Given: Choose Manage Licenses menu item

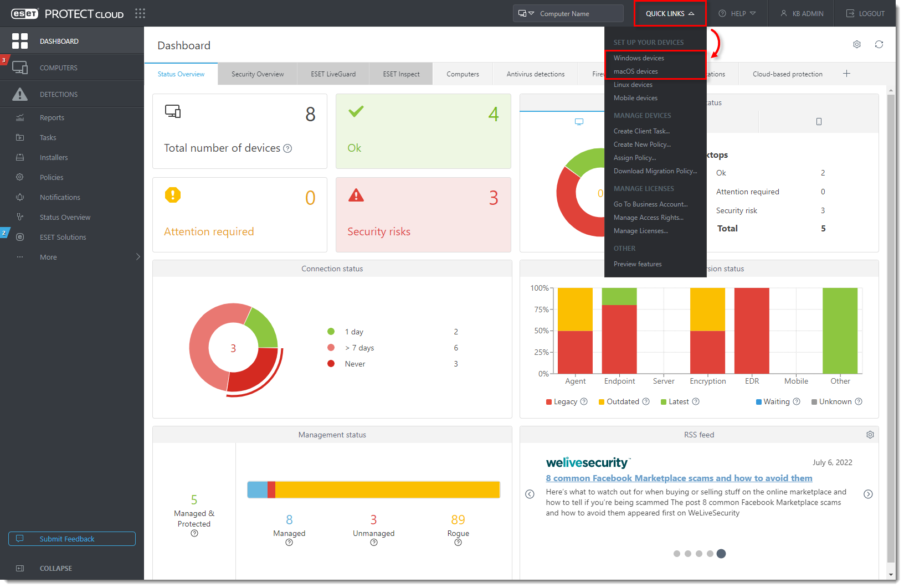Looking at the screenshot, I should tap(640, 231).
